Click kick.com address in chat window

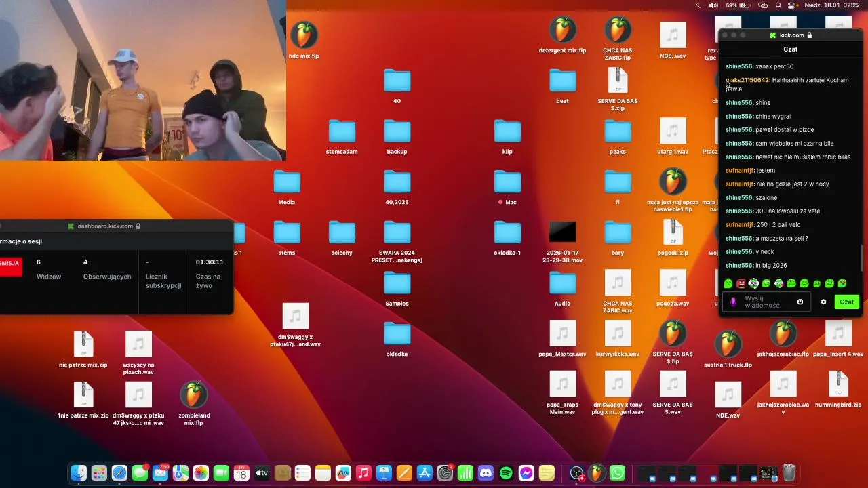tap(791, 35)
